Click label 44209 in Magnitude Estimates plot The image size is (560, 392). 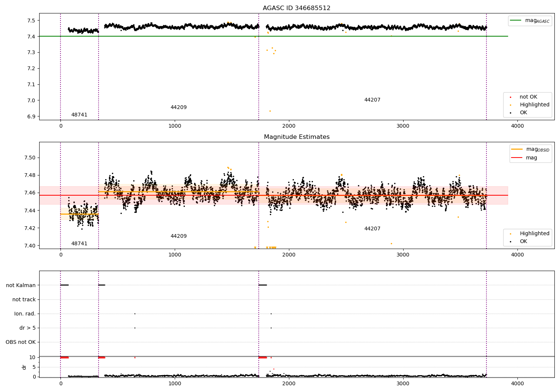(178, 236)
